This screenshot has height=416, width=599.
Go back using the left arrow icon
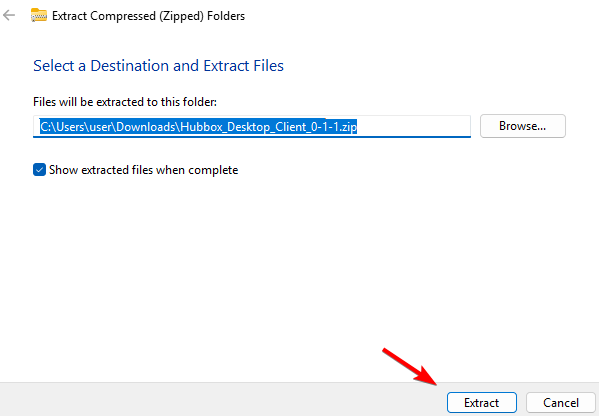pos(9,15)
